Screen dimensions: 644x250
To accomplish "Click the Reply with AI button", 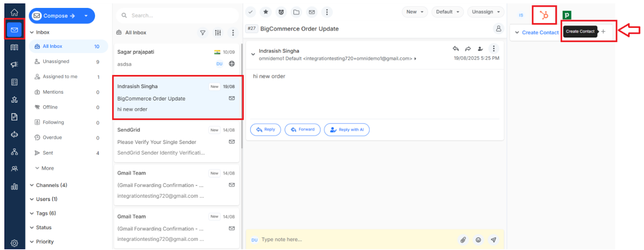I will tap(347, 130).
